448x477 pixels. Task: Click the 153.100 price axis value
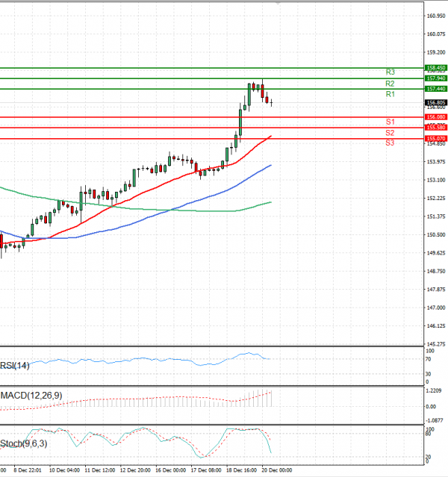[x=436, y=180]
